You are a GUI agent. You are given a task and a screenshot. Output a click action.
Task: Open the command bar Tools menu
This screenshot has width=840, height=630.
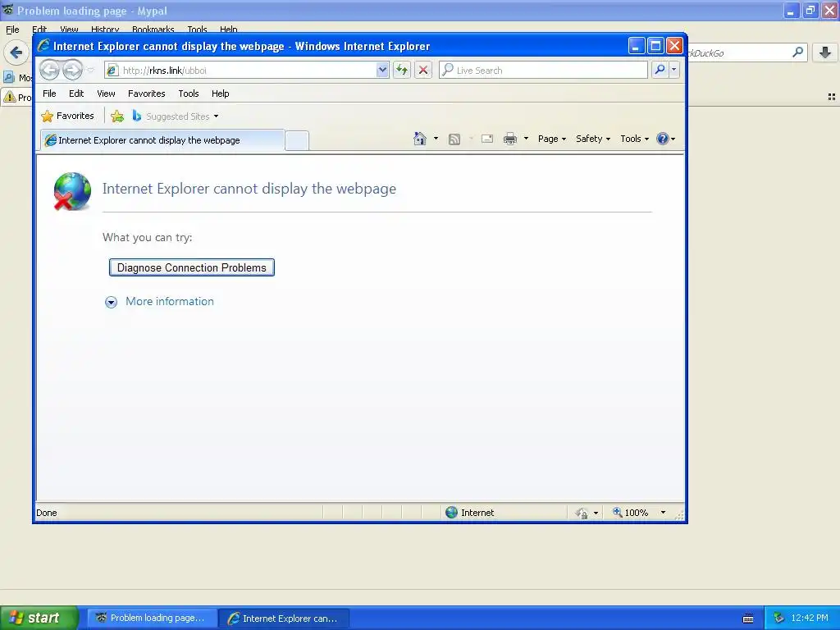tap(634, 139)
